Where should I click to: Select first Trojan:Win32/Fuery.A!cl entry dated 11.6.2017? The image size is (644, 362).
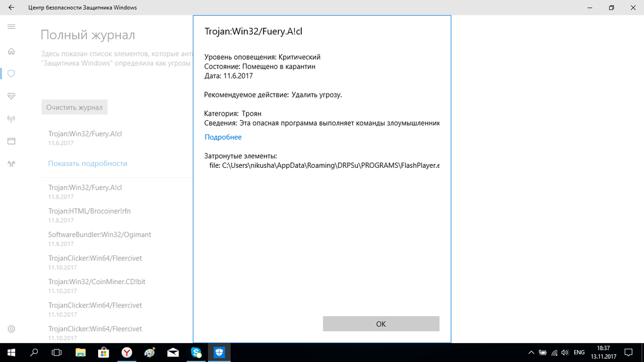click(x=85, y=138)
